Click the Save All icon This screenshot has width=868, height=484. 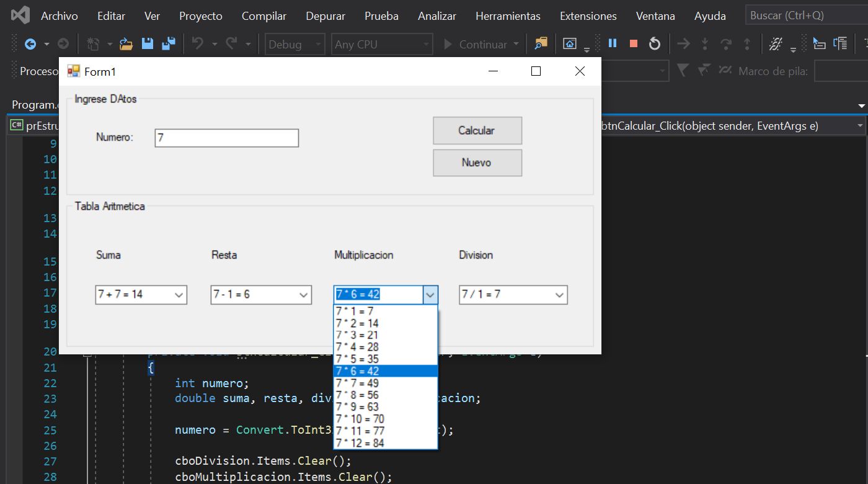[x=168, y=43]
